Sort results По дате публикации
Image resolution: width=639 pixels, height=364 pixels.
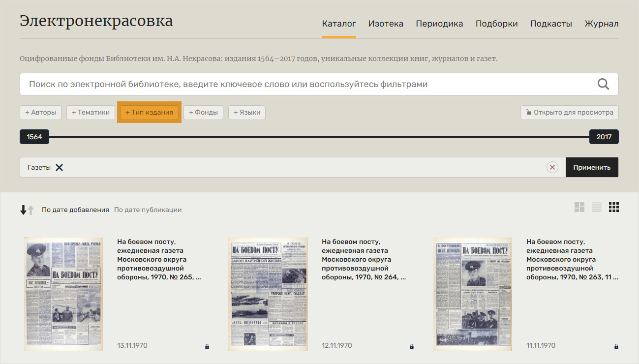click(x=148, y=210)
